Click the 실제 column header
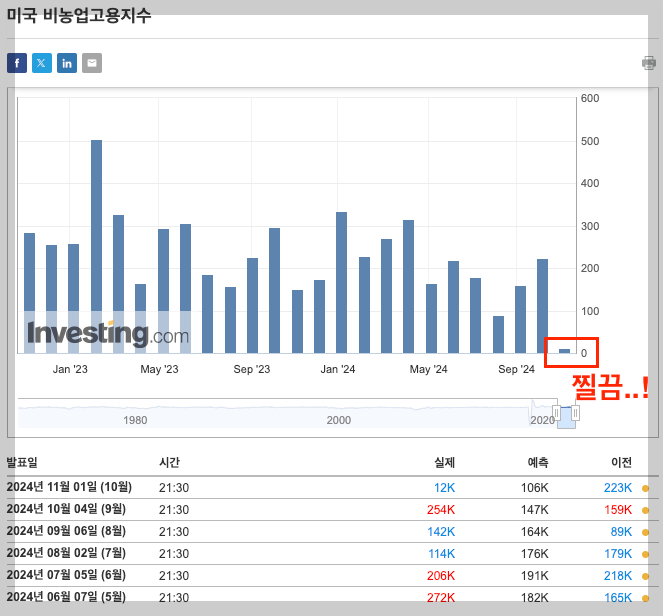 coord(444,462)
